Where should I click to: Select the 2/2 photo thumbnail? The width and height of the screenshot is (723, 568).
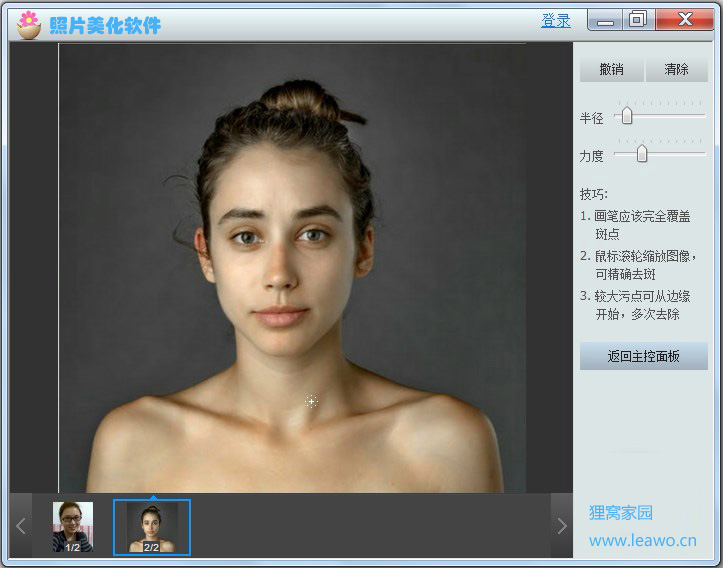tap(152, 527)
